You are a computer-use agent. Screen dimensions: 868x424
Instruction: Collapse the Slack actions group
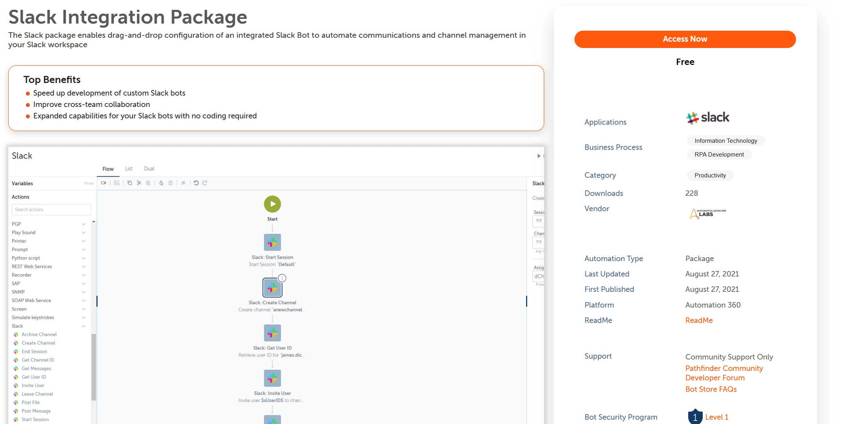pos(83,326)
